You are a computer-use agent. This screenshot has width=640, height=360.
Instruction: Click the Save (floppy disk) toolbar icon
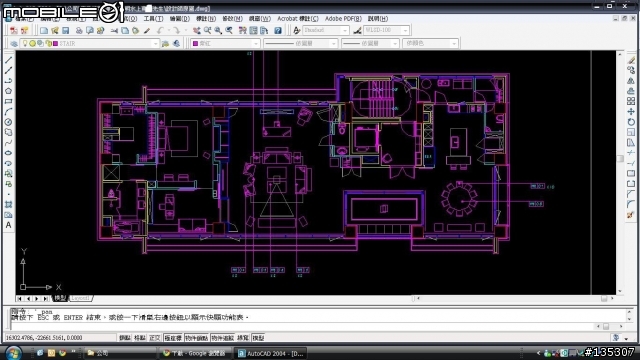(65, 31)
